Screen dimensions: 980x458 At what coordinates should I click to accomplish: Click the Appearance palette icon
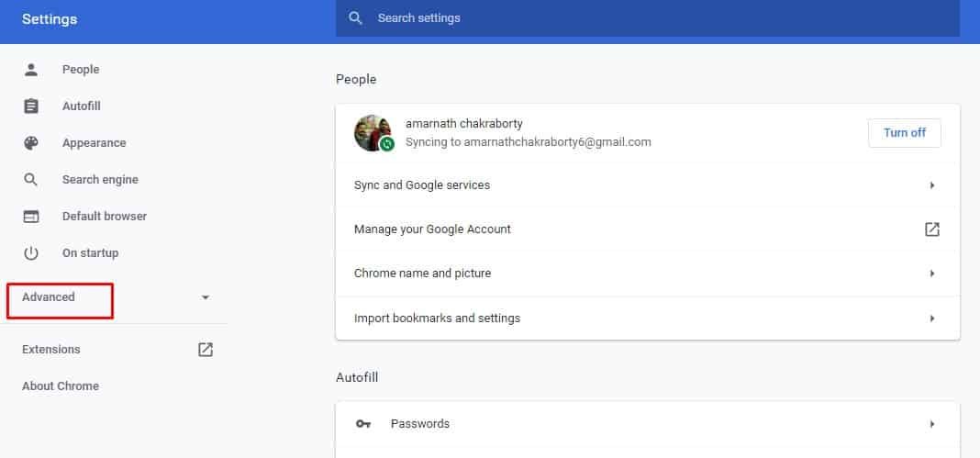(x=31, y=143)
